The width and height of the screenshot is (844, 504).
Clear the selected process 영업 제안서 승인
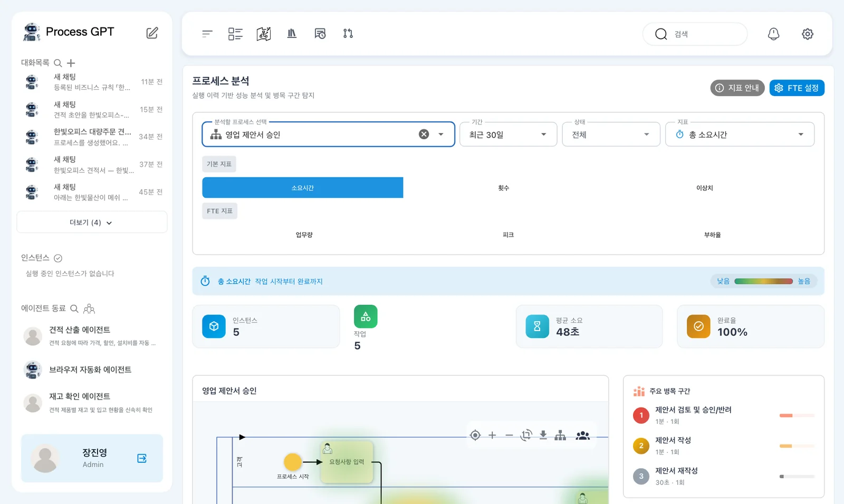pyautogui.click(x=424, y=134)
